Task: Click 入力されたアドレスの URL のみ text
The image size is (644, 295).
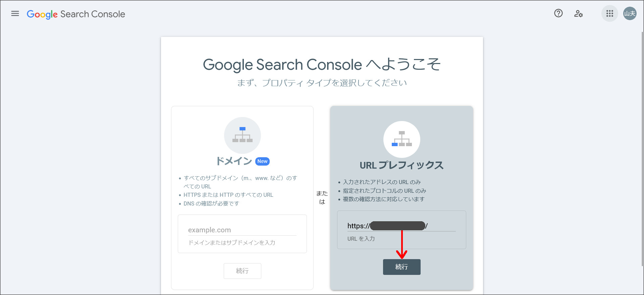Action: (x=382, y=182)
